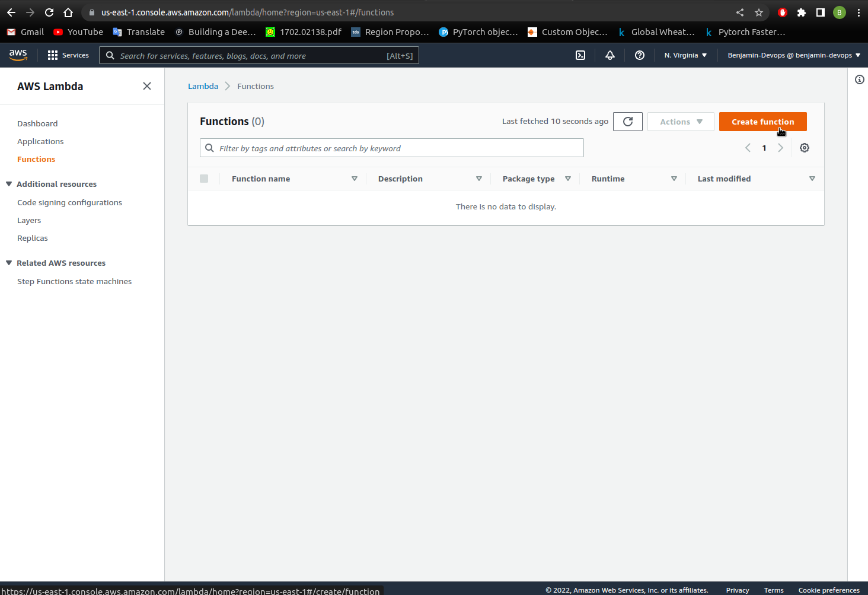Open the PyTorch object bookmark
The width and height of the screenshot is (868, 595).
(478, 32)
